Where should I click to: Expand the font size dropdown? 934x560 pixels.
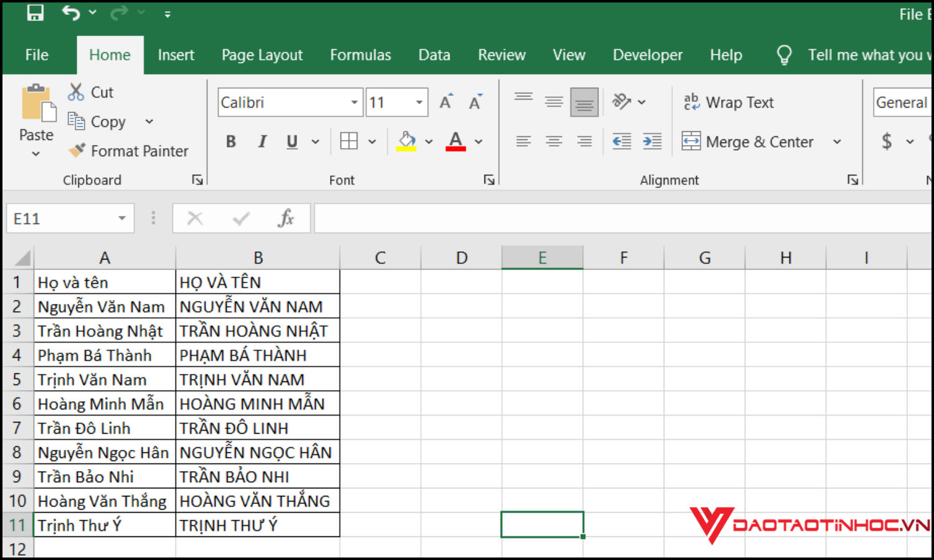point(419,103)
